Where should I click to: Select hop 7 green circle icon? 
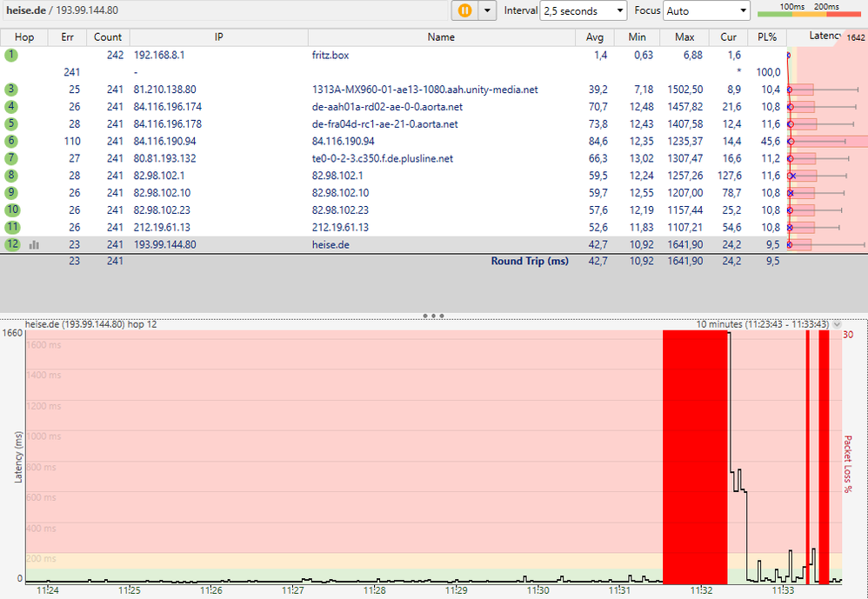click(11, 157)
